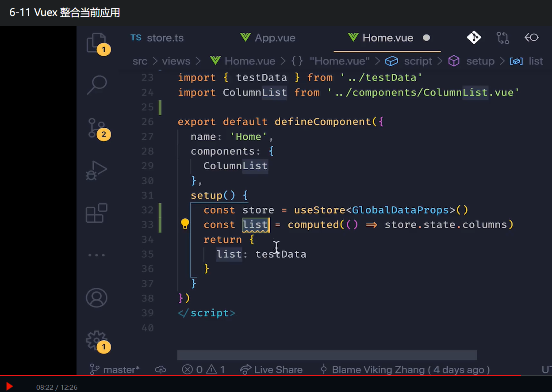Click return keyword on line 34

tap(222, 240)
